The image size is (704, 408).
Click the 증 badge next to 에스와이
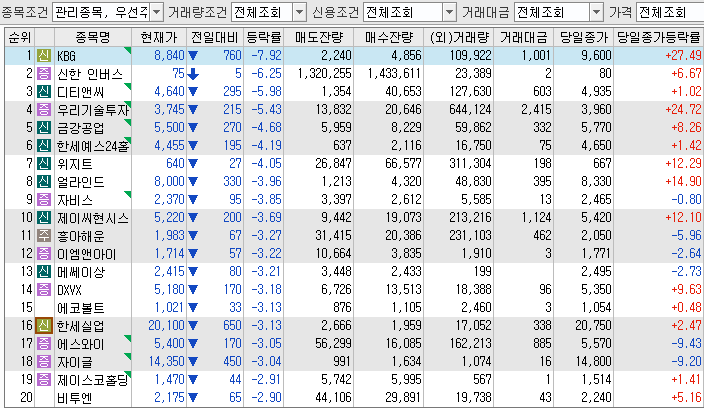click(44, 343)
